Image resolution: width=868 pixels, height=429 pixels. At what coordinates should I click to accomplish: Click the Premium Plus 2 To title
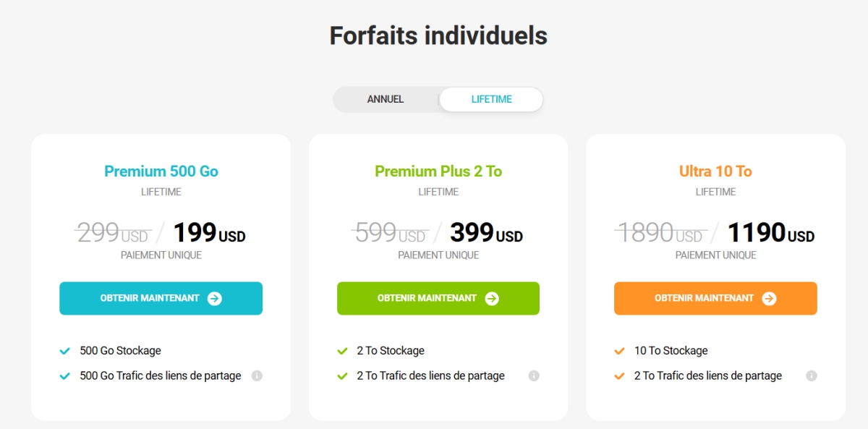[438, 171]
